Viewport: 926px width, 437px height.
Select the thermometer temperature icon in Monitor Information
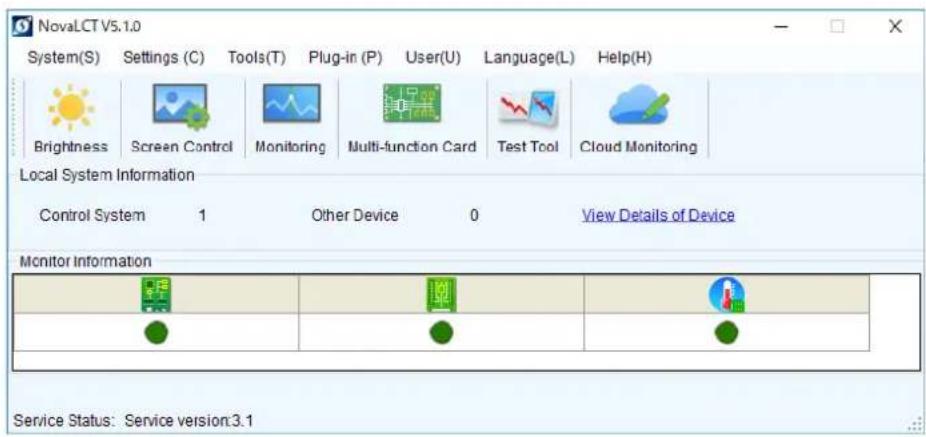pyautogui.click(x=726, y=294)
